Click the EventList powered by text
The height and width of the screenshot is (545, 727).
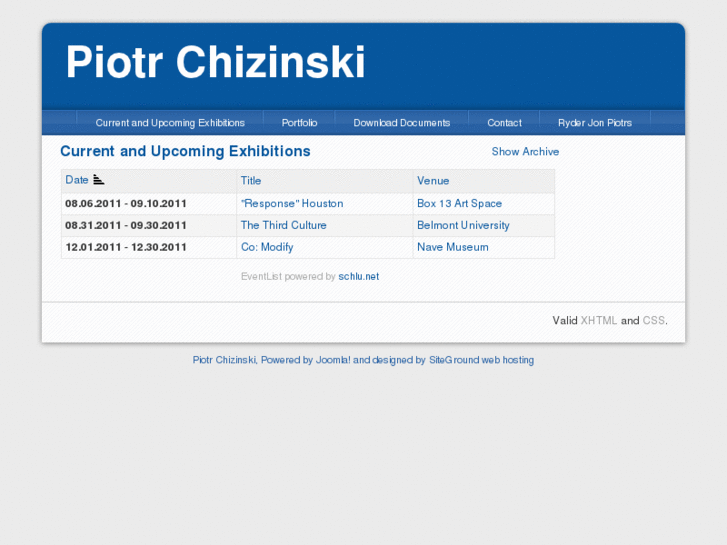[288, 276]
